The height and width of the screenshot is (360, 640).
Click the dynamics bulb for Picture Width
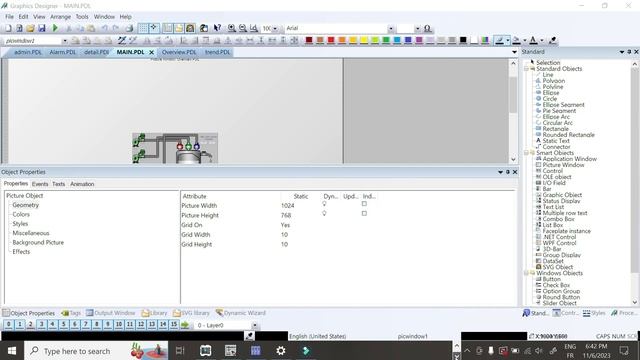click(324, 204)
